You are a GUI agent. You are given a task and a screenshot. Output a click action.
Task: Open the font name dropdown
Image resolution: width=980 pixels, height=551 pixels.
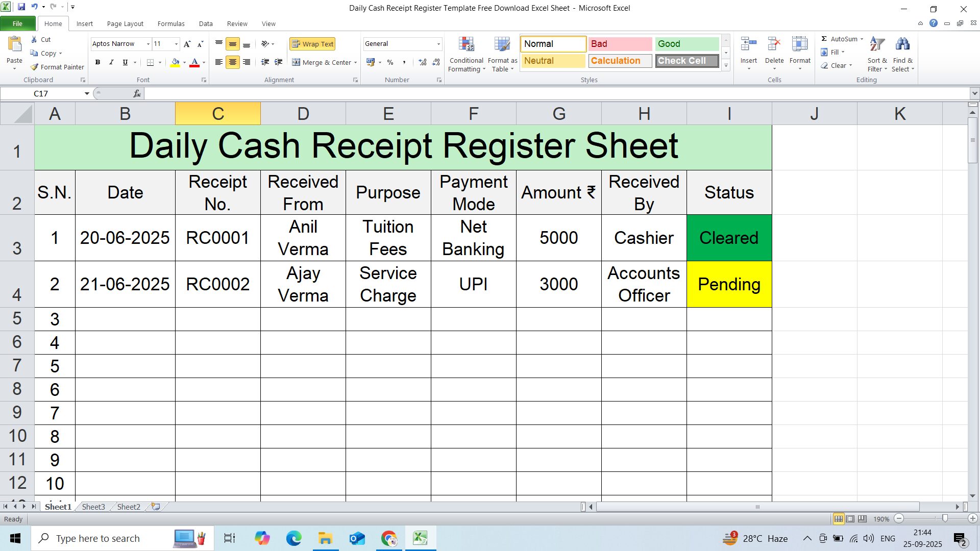point(148,44)
